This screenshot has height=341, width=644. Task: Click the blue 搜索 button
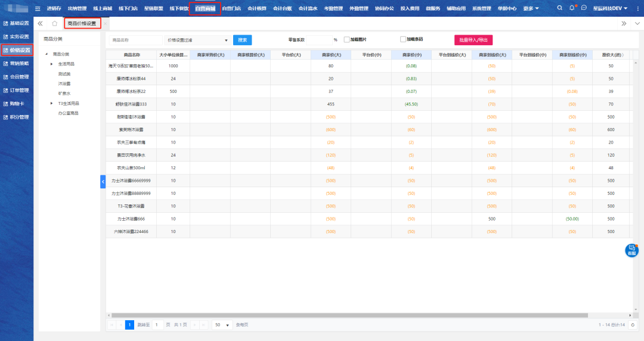242,40
